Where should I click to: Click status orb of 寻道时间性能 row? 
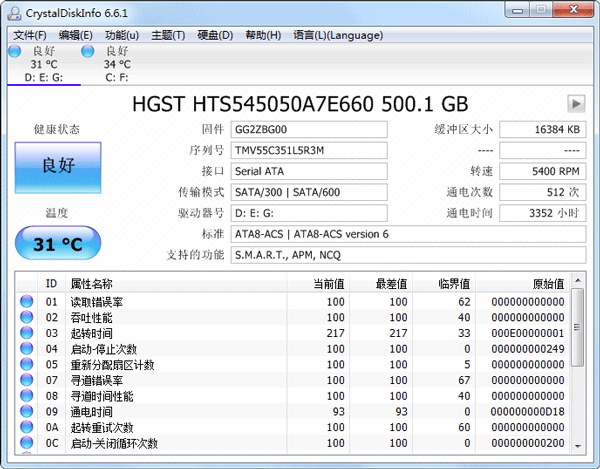27,396
